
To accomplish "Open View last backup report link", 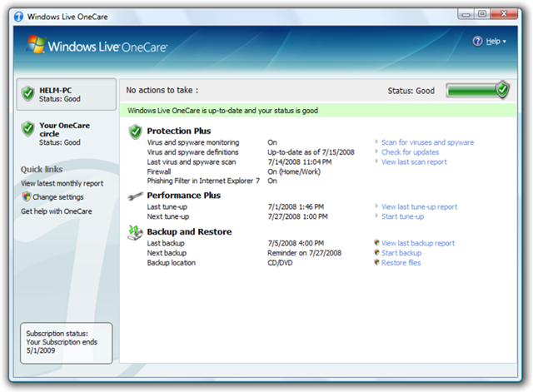I will [x=418, y=243].
